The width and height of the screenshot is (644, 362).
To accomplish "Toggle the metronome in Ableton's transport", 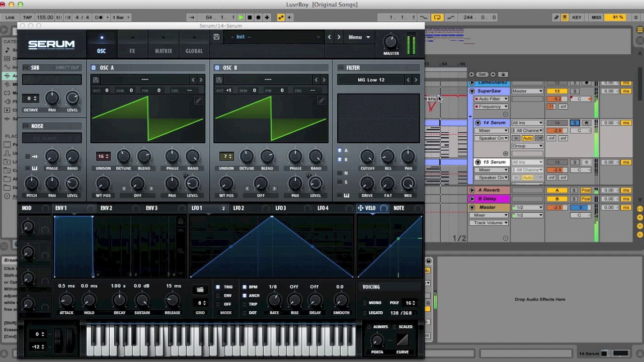I will [99, 17].
